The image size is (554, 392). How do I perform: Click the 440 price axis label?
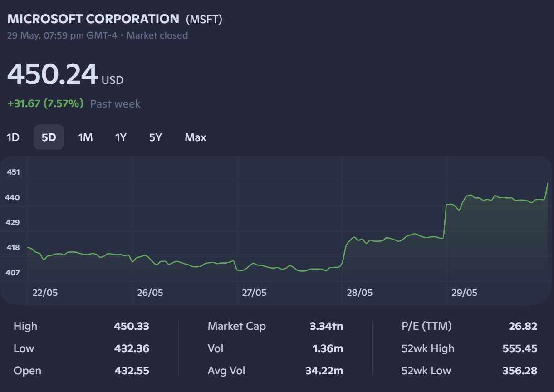coord(13,197)
